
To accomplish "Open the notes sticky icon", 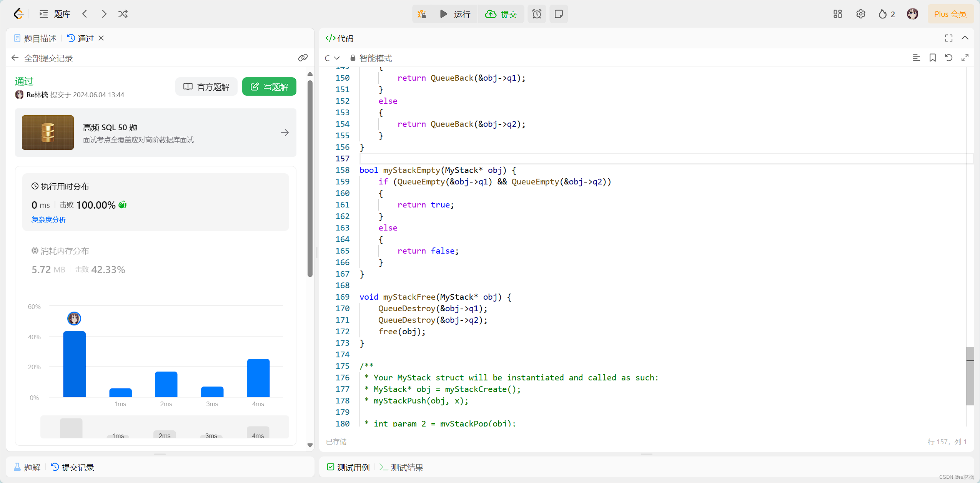I will pyautogui.click(x=559, y=14).
